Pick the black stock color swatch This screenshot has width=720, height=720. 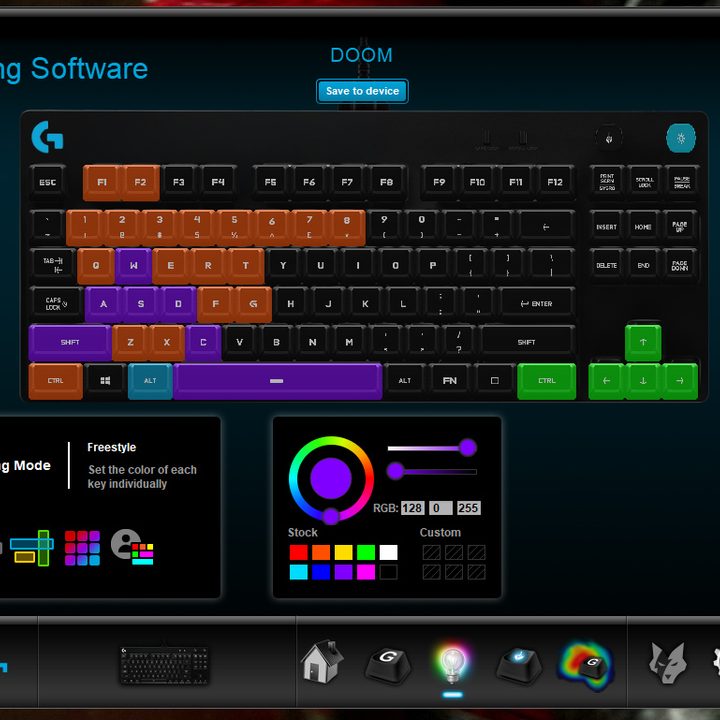[x=388, y=572]
